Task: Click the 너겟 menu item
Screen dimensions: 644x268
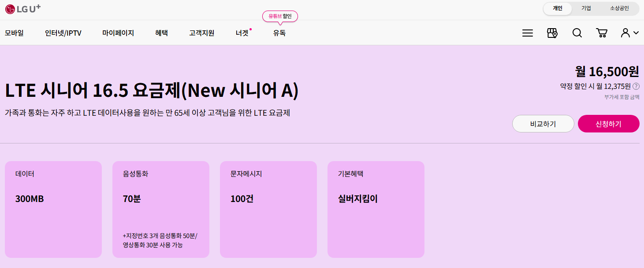Action: coord(242,33)
